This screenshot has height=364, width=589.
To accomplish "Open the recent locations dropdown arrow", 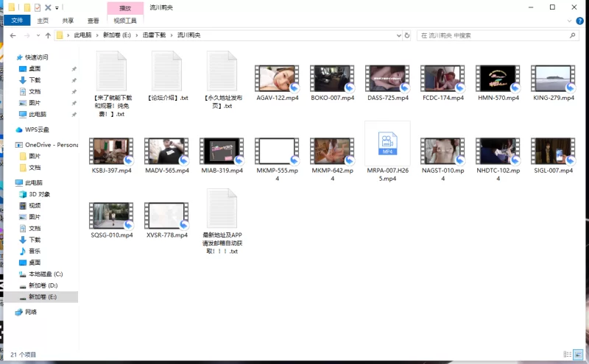I will coord(38,35).
